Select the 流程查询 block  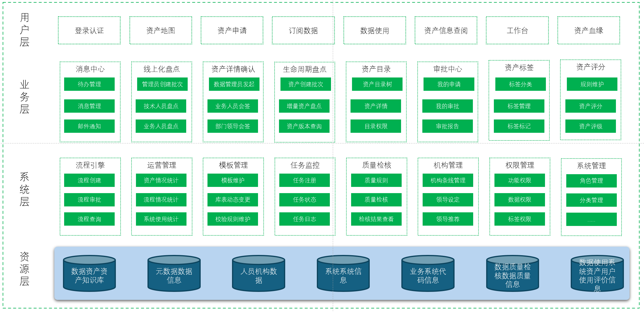[89, 219]
